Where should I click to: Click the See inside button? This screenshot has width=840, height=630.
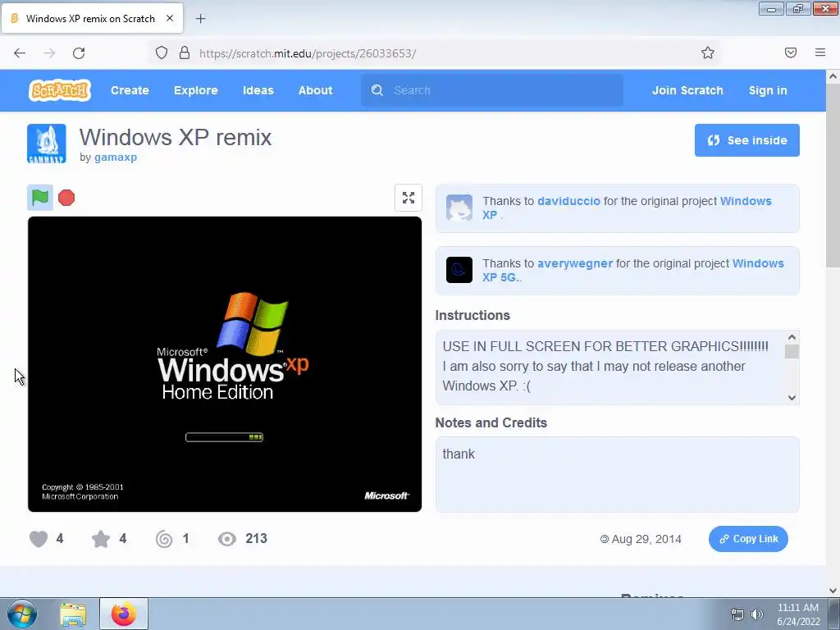pyautogui.click(x=746, y=140)
